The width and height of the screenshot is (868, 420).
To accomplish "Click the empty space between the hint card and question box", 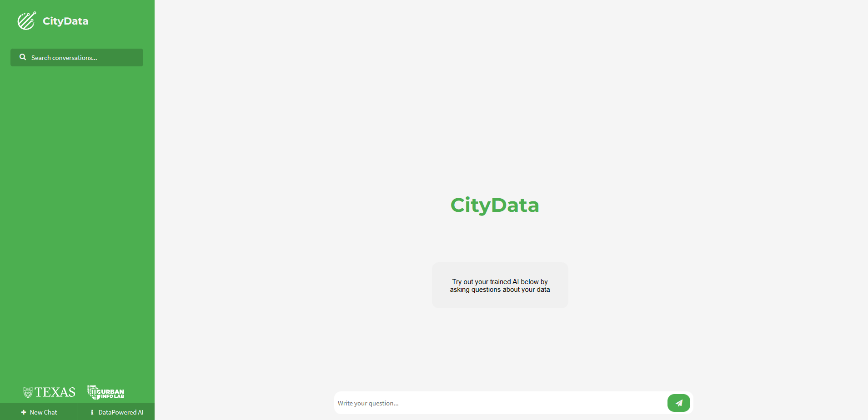I will [x=500, y=350].
